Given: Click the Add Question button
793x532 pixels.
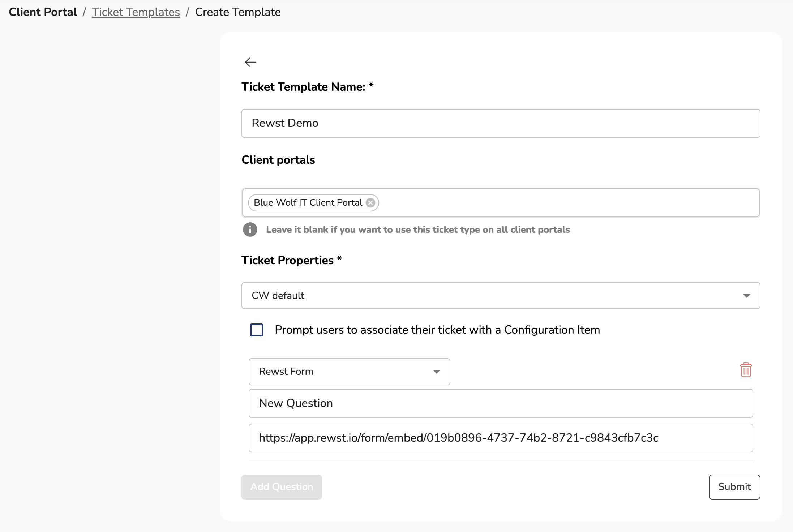Looking at the screenshot, I should tap(282, 487).
